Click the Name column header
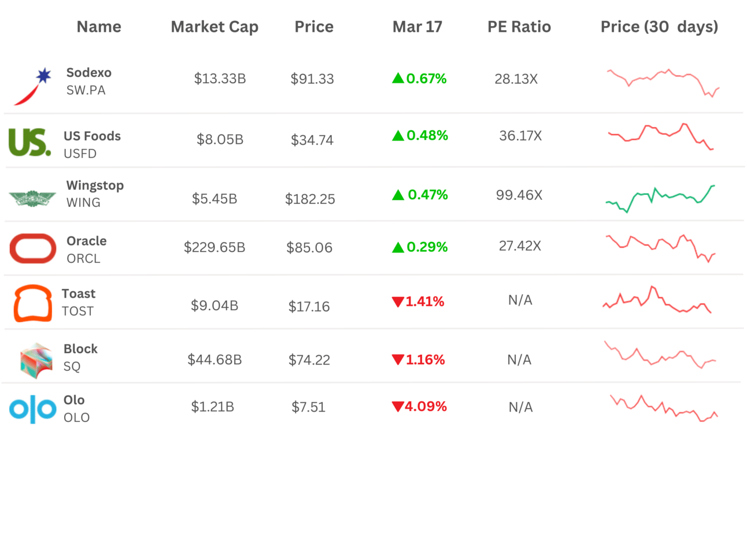The image size is (747, 560). [99, 27]
